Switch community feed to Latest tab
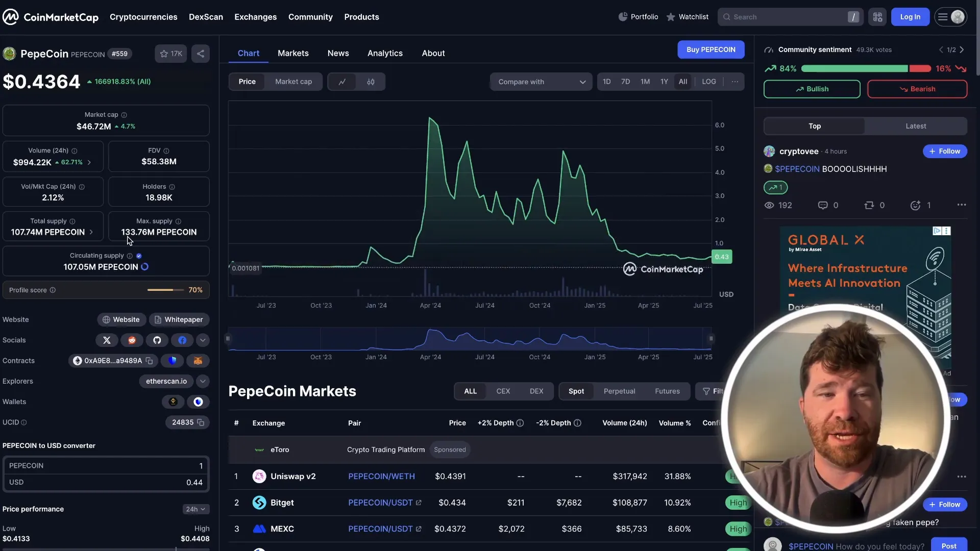The height and width of the screenshot is (551, 980). pos(916,126)
